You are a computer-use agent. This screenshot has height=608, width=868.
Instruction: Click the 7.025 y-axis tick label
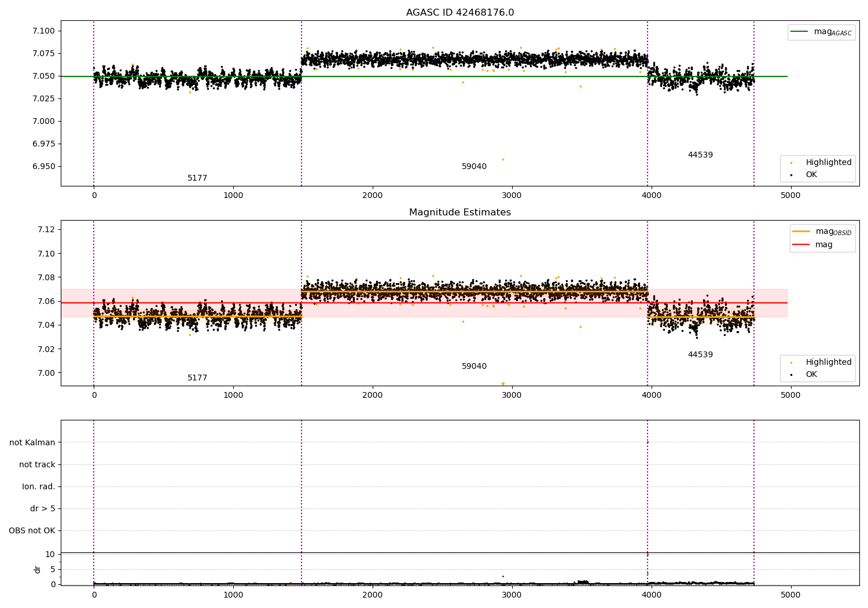pyautogui.click(x=44, y=99)
